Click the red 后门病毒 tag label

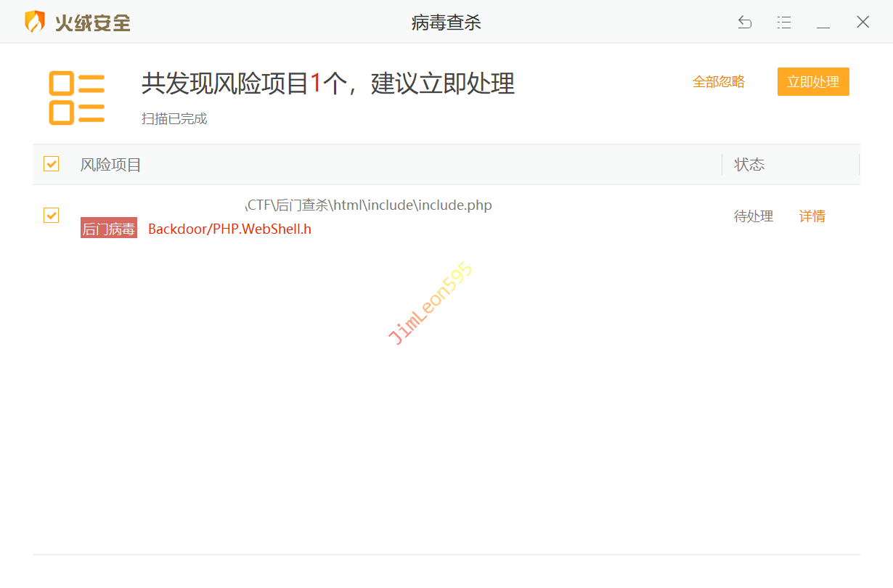pyautogui.click(x=109, y=229)
